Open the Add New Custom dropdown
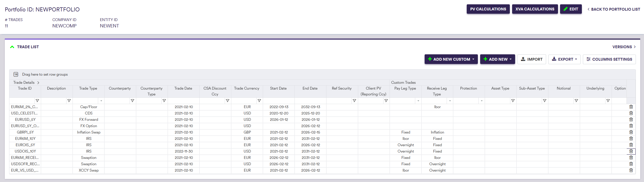Viewport: 644px width, 182px height. tap(451, 59)
